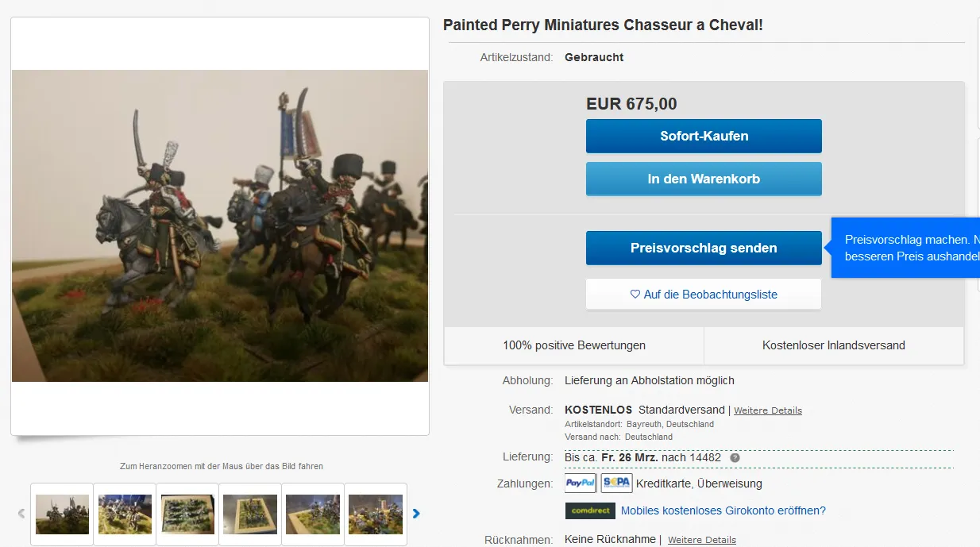Show previous thumbnails with the grey arrow
The image size is (980, 547).
(x=21, y=514)
